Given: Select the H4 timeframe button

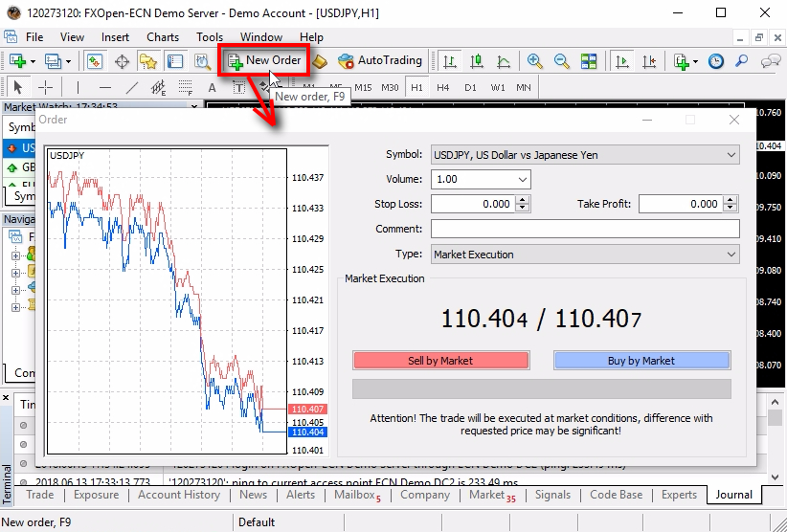Looking at the screenshot, I should [x=442, y=87].
